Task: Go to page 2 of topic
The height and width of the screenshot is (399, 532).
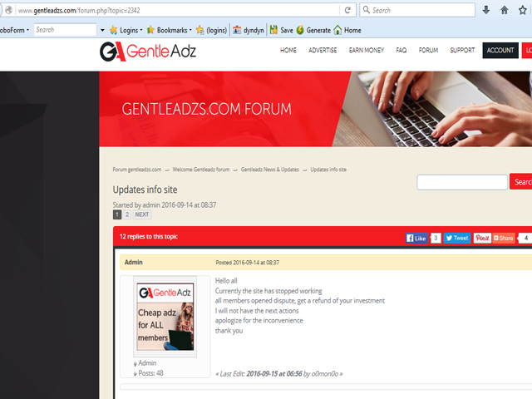Action: coord(127,214)
